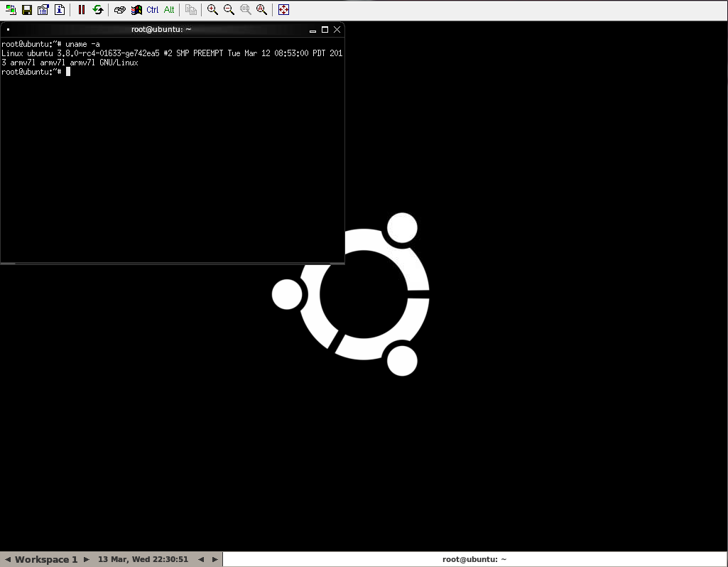Click the clock showing 13 Mar, Wed
The width and height of the screenshot is (728, 567).
(143, 560)
